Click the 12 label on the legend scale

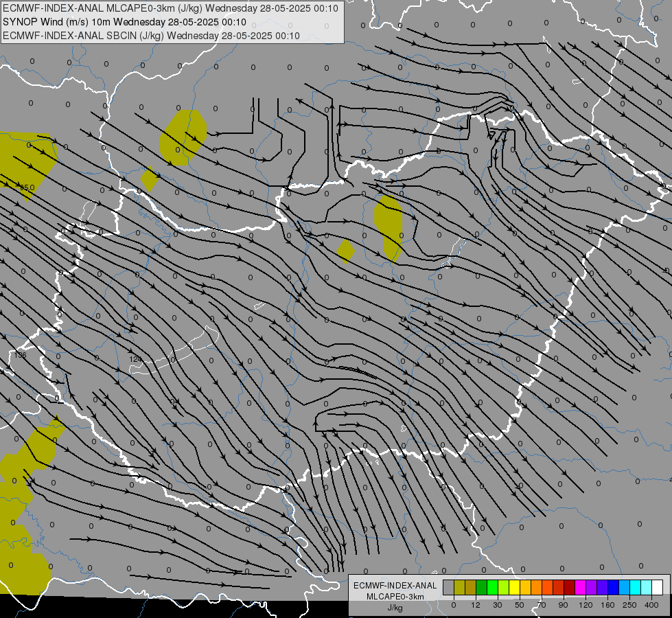point(476,605)
